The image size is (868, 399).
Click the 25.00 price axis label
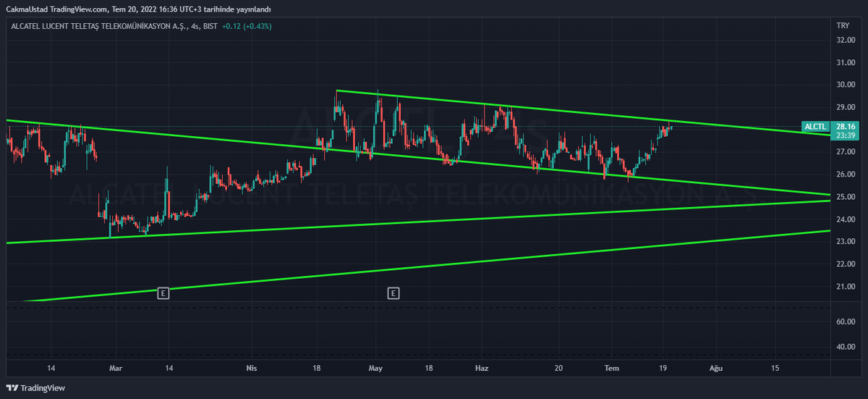tap(845, 197)
